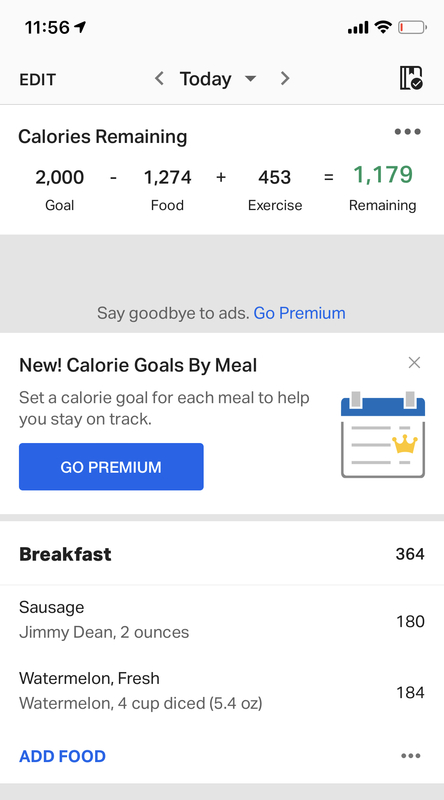This screenshot has width=444, height=800.
Task: Tap the 453 Exercise calories value
Action: (x=275, y=178)
